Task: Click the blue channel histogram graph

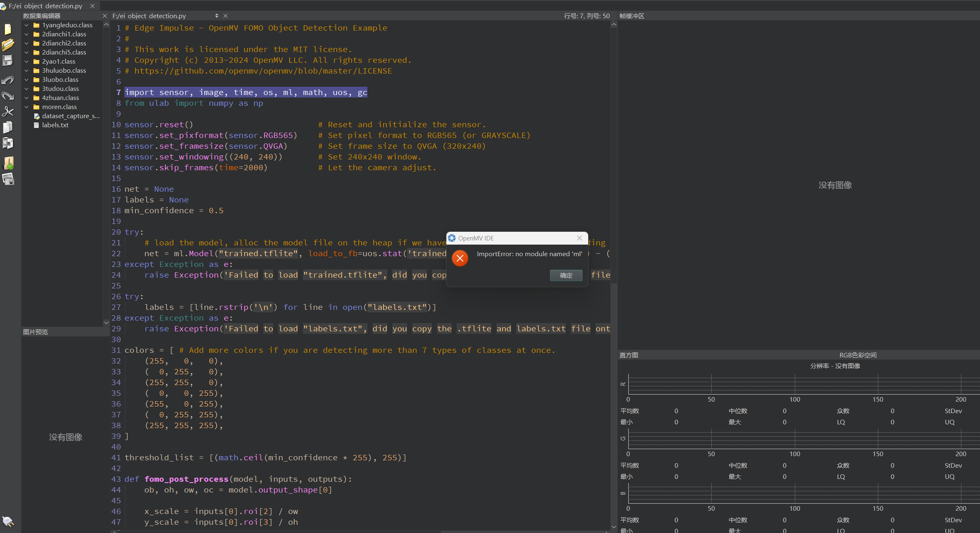Action: pos(804,493)
